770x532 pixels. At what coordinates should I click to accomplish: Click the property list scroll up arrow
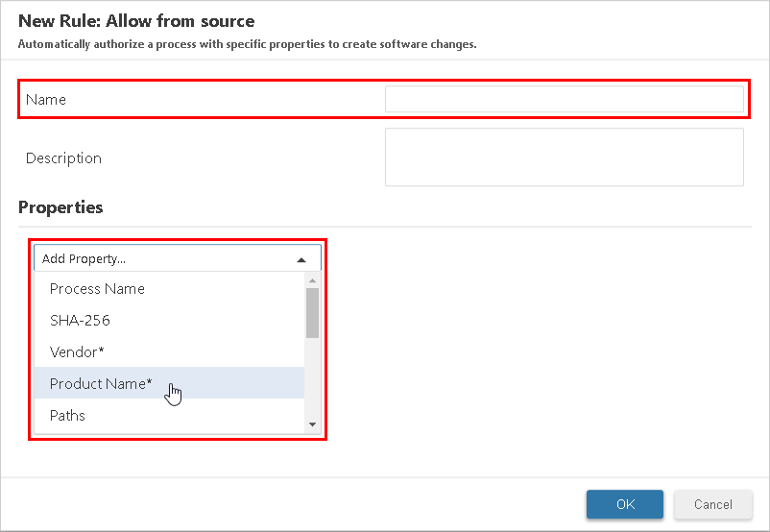click(x=312, y=280)
